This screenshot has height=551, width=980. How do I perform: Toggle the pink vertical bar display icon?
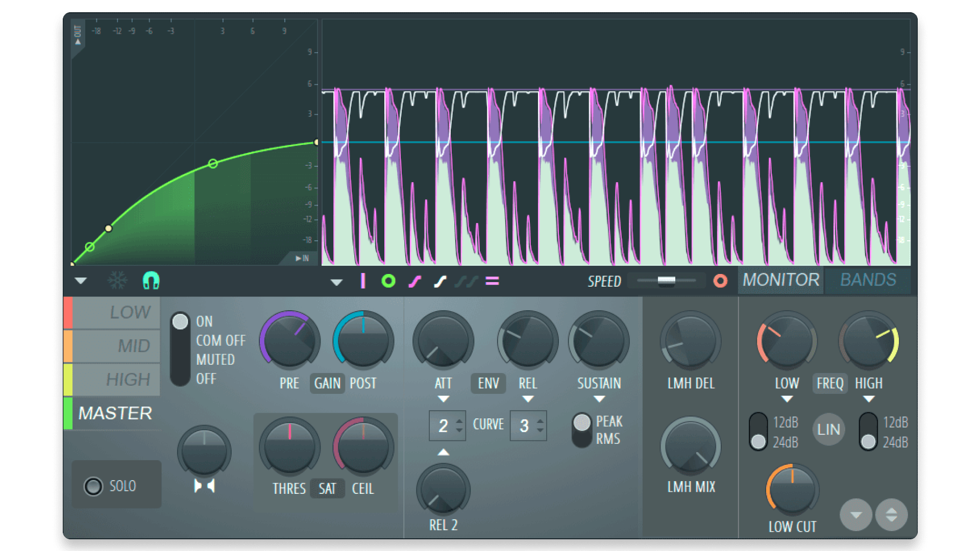coord(363,281)
